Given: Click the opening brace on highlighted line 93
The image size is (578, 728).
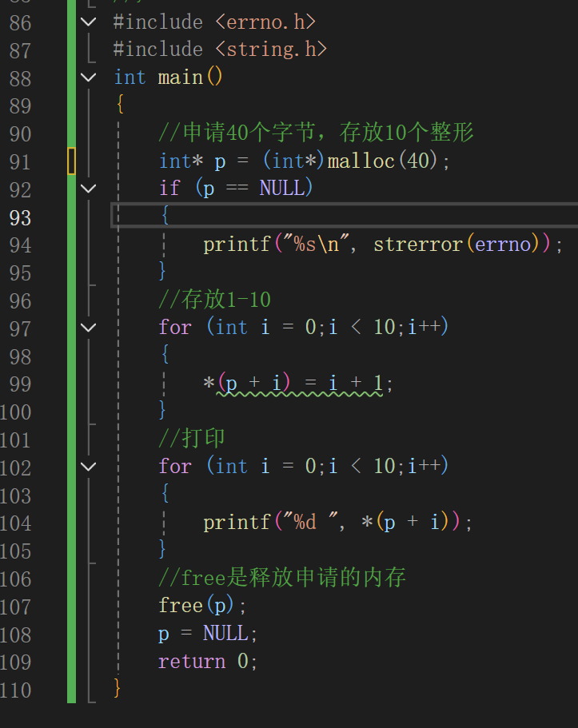Looking at the screenshot, I should coord(165,216).
